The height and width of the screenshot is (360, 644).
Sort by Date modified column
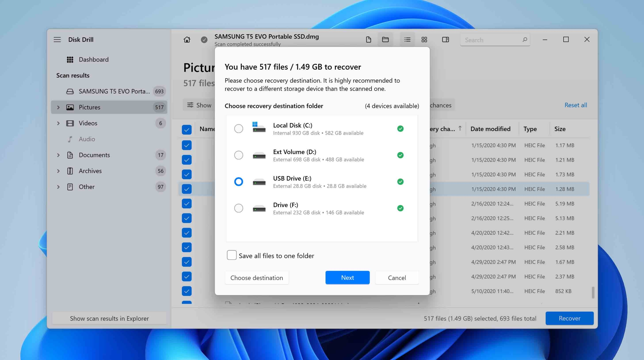tap(490, 129)
